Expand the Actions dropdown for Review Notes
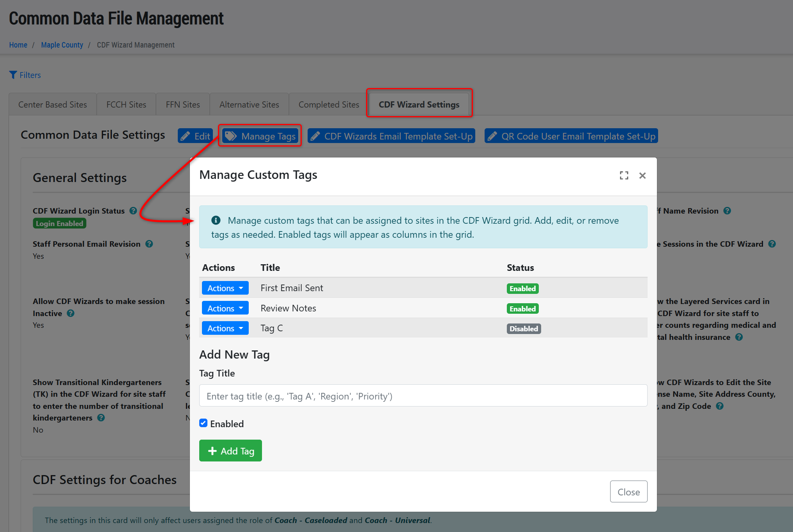Screen dimensions: 793x532 coord(225,308)
